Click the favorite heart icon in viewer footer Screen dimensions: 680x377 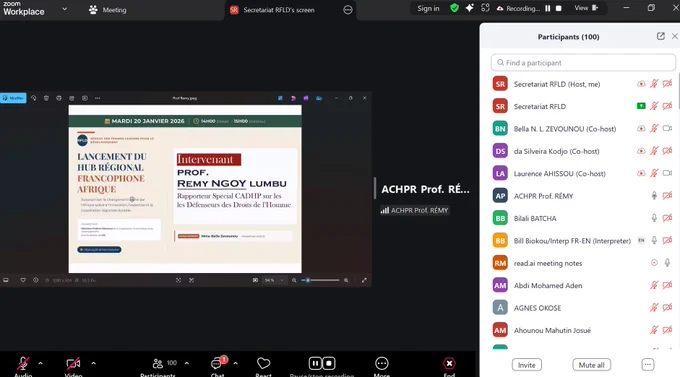point(23,280)
